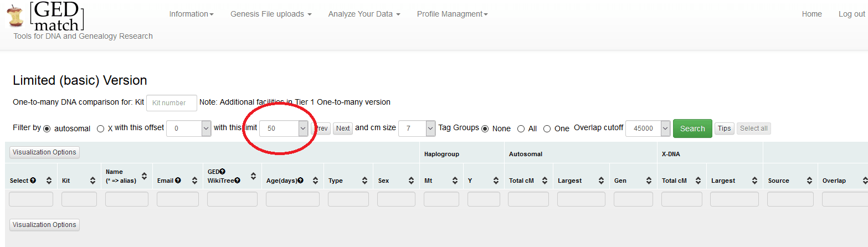Go to the Home link
Image resolution: width=868 pixels, height=247 pixels.
pos(811,14)
